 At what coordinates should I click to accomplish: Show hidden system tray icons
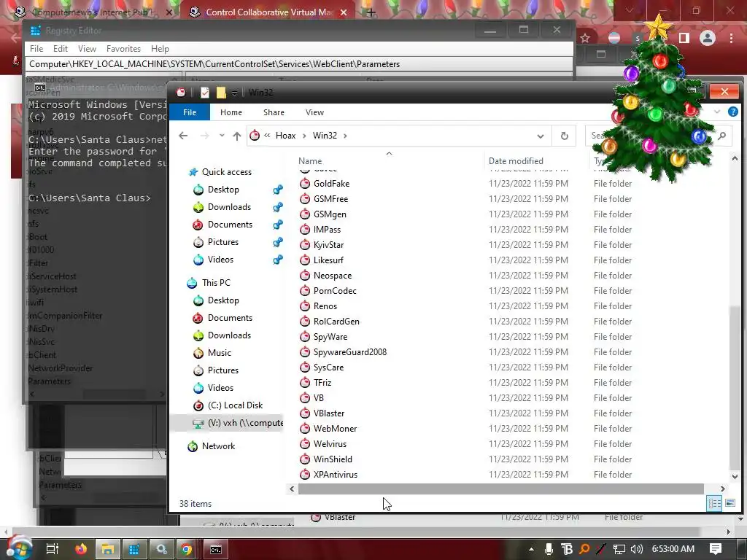click(x=531, y=549)
